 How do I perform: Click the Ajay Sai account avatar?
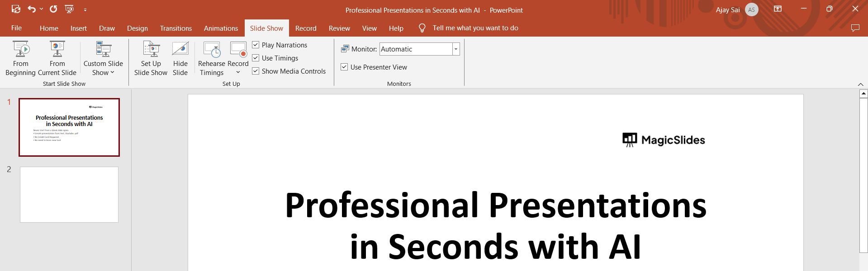tap(751, 9)
